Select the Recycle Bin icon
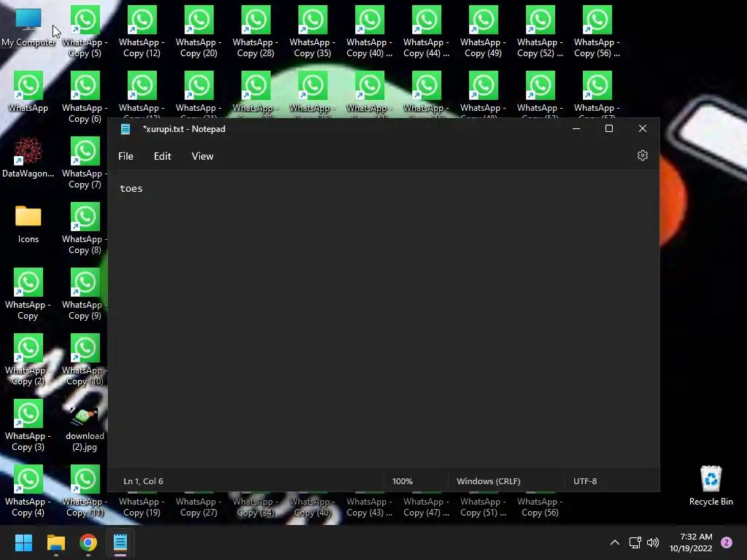 711,485
